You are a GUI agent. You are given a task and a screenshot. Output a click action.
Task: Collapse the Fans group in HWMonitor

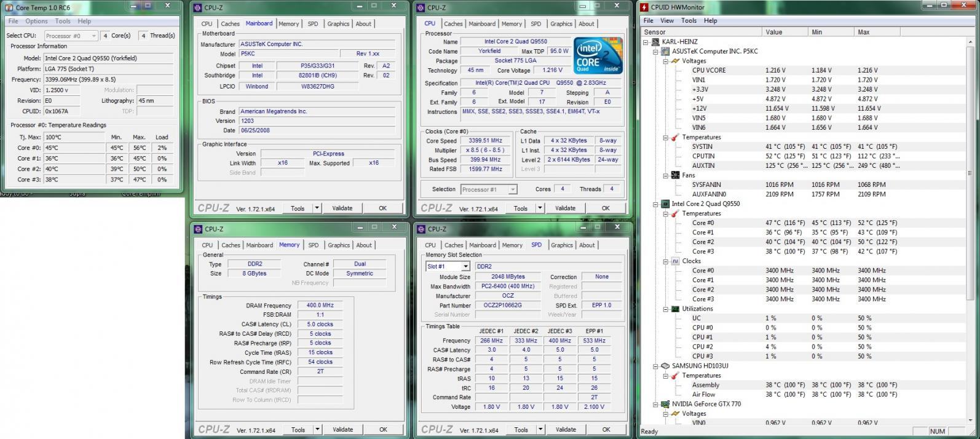point(666,176)
